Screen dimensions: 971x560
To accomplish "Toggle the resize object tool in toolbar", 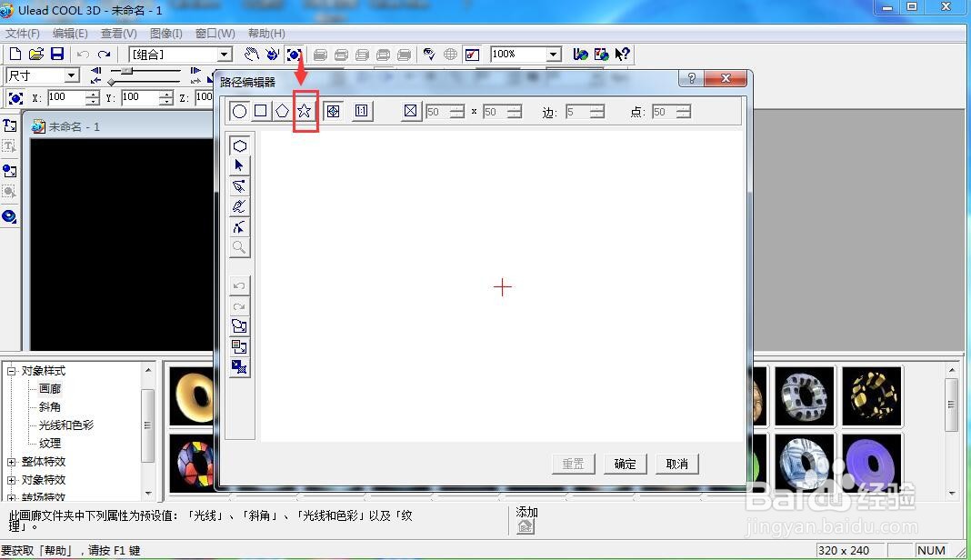I will [x=295, y=55].
